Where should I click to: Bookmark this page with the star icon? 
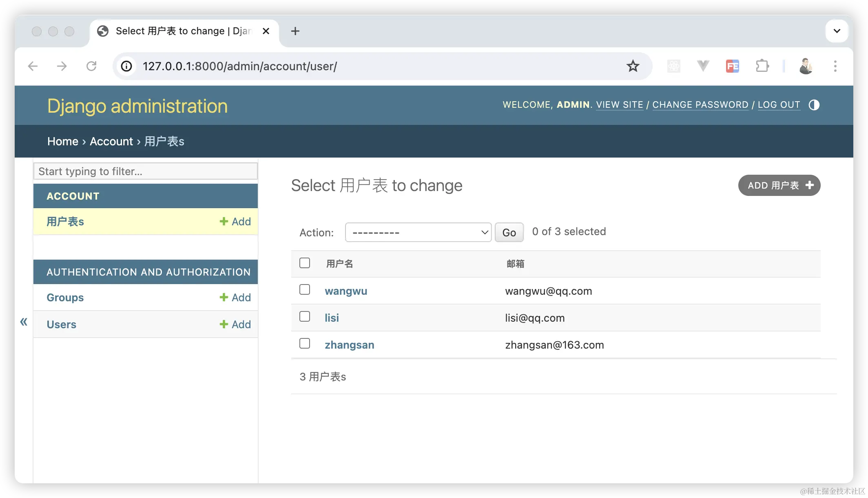[633, 66]
